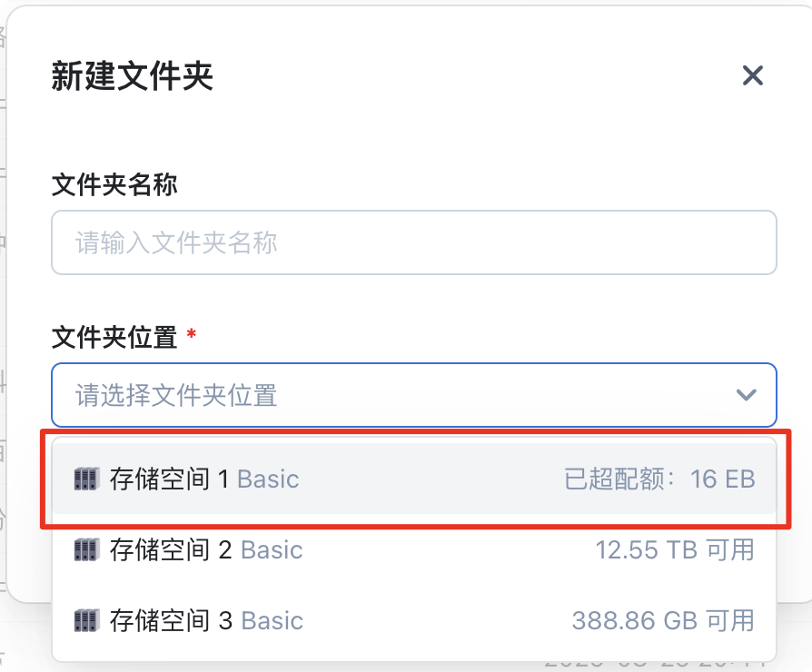Click the storage icon beside 存储空间 1
The image size is (812, 672).
click(x=86, y=479)
